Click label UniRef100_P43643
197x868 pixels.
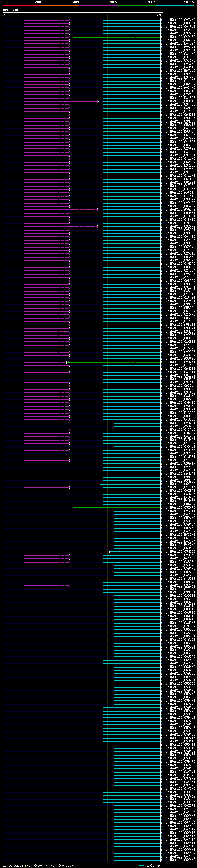click(180, 67)
